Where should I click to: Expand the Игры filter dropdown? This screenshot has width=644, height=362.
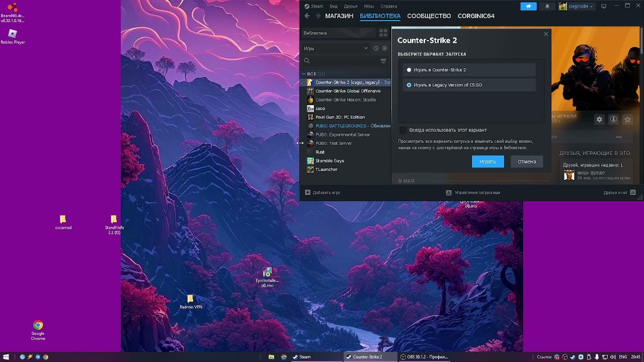336,48
